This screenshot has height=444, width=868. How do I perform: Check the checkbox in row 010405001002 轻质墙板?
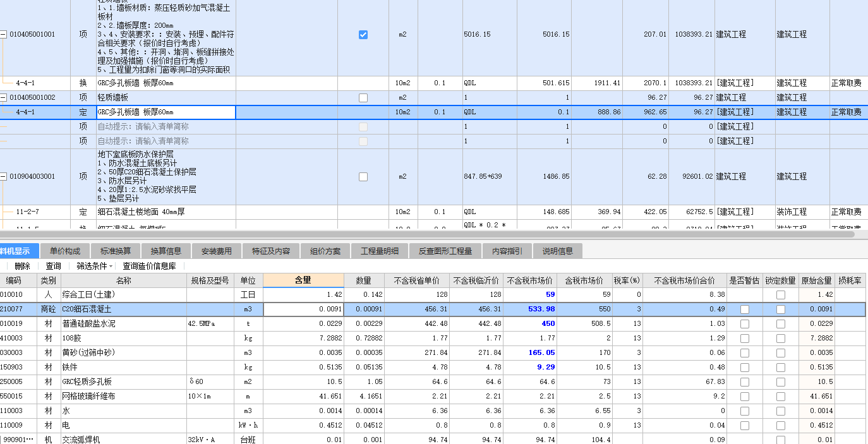363,98
